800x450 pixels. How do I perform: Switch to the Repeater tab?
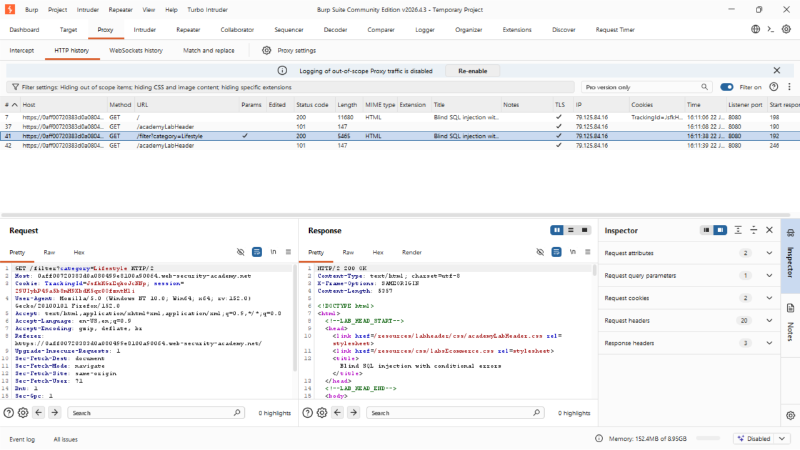188,30
